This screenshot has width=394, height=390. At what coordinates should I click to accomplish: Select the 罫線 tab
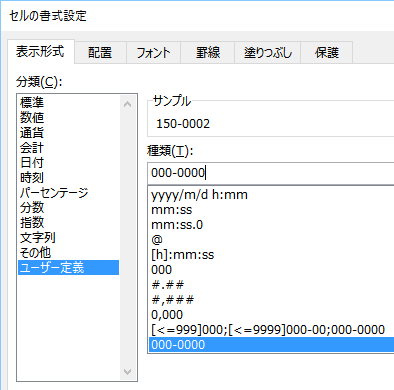click(x=208, y=53)
